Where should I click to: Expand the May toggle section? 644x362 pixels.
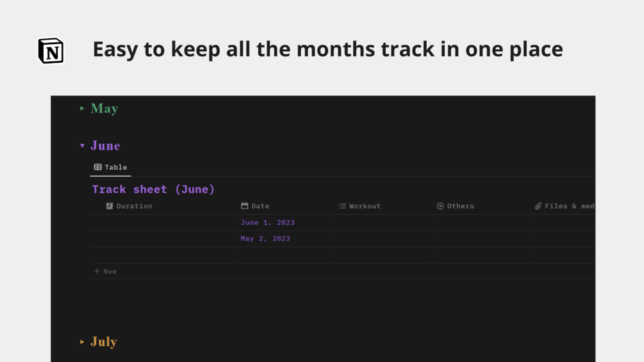[82, 109]
